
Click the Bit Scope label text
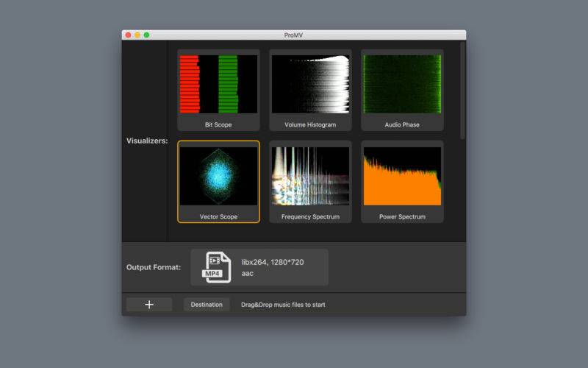pos(218,124)
